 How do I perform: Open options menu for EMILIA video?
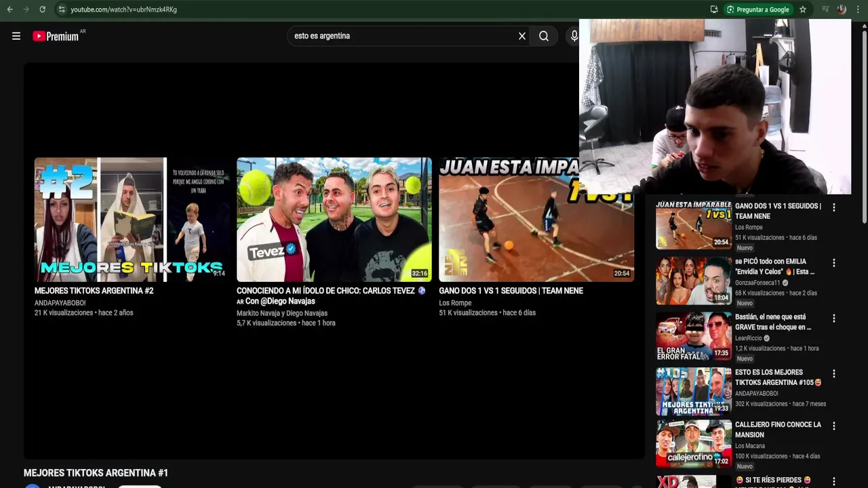(x=834, y=263)
